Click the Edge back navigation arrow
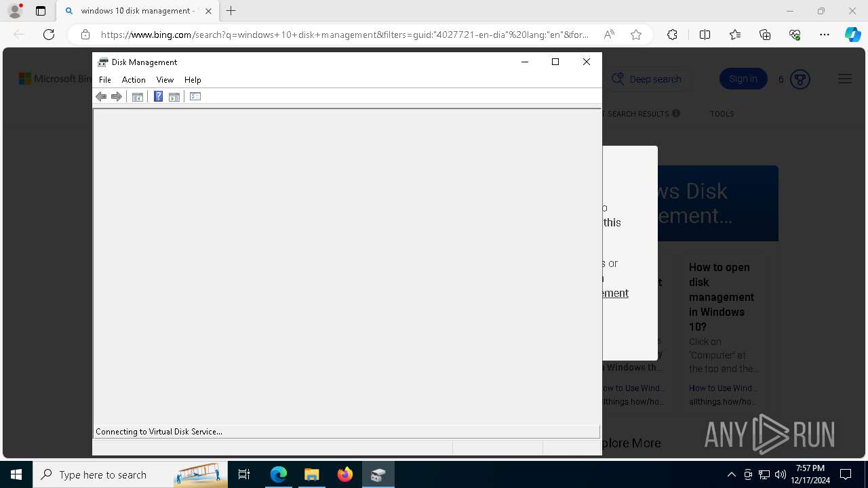This screenshot has width=868, height=488. point(19,35)
